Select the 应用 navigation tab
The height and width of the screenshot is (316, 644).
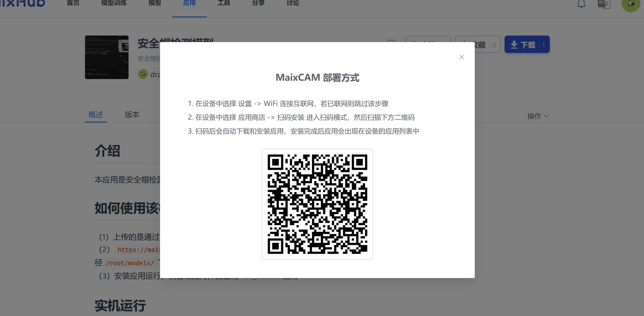pyautogui.click(x=189, y=3)
